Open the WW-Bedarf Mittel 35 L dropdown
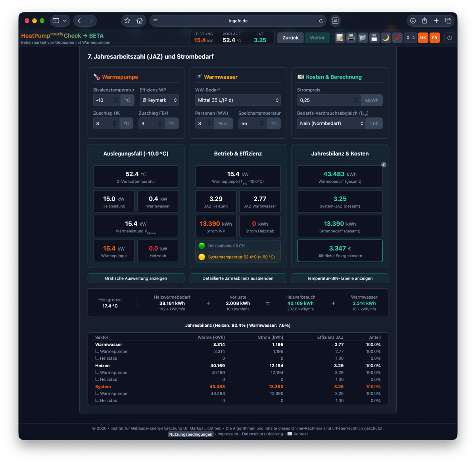Screen dimensions: 476x464 pyautogui.click(x=238, y=100)
